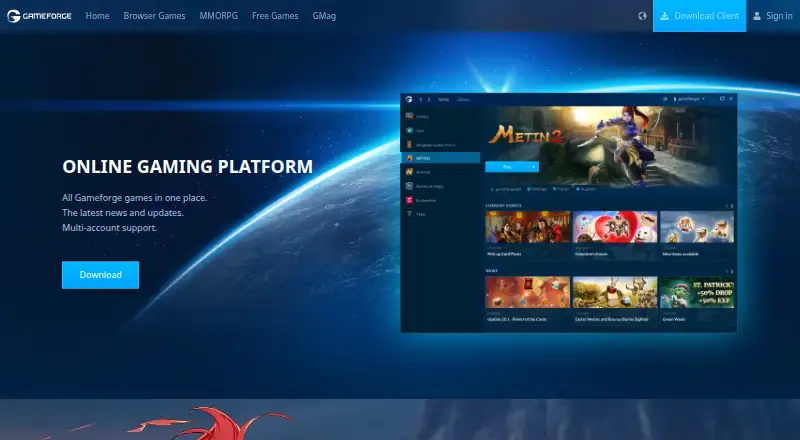Open the Free Games menu item
This screenshot has width=800, height=440.
pos(275,16)
